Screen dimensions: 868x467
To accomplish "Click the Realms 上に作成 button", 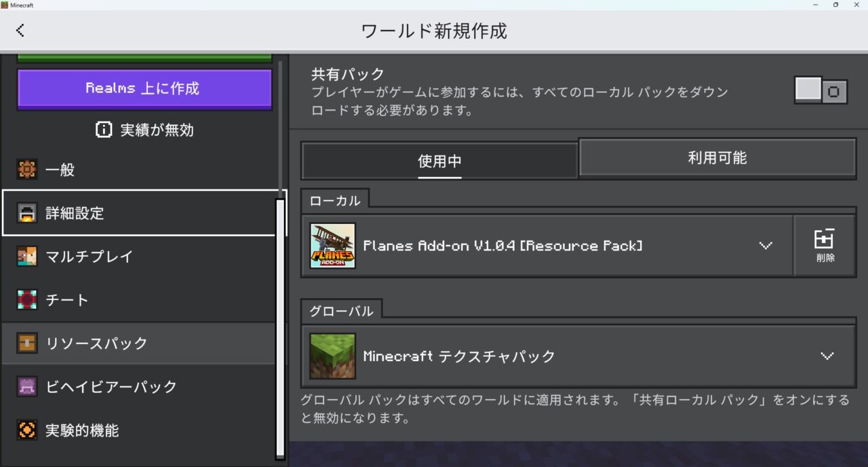I will 144,88.
